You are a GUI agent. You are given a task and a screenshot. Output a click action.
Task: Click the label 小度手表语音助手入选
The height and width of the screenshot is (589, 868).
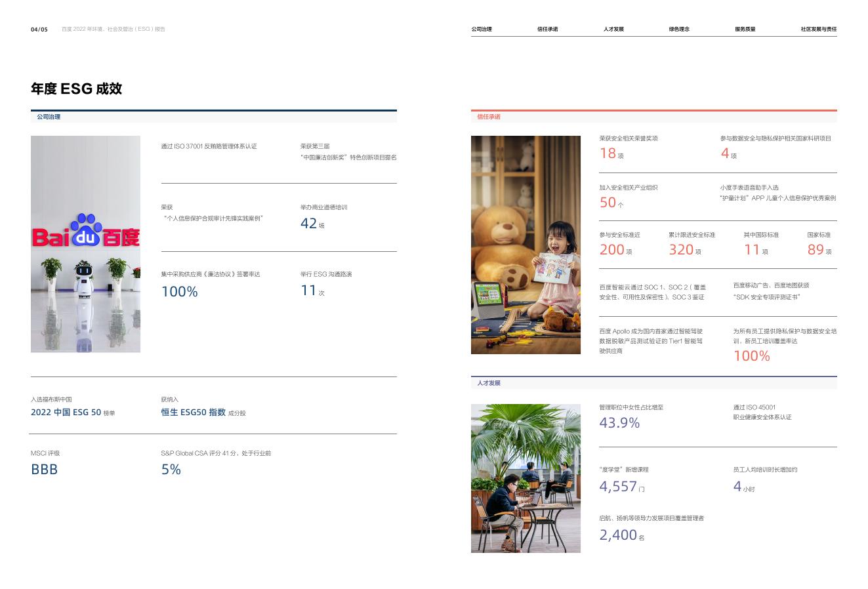(x=749, y=188)
